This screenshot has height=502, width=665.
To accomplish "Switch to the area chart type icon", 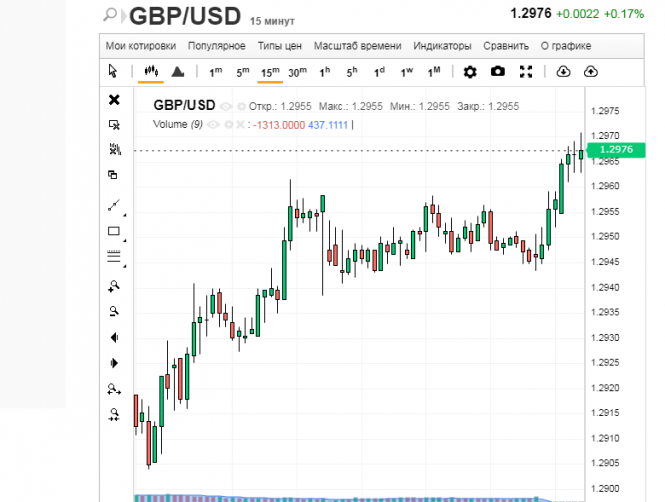I will (x=177, y=72).
